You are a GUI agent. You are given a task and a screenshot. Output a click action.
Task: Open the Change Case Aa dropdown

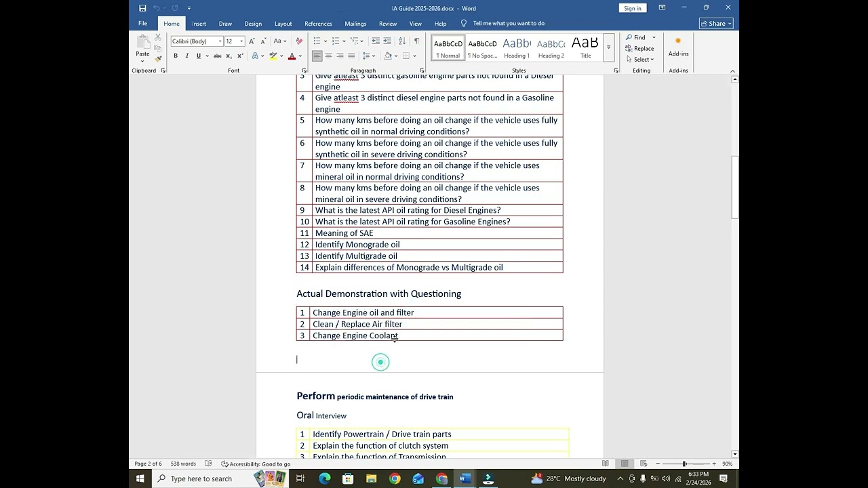pyautogui.click(x=280, y=41)
